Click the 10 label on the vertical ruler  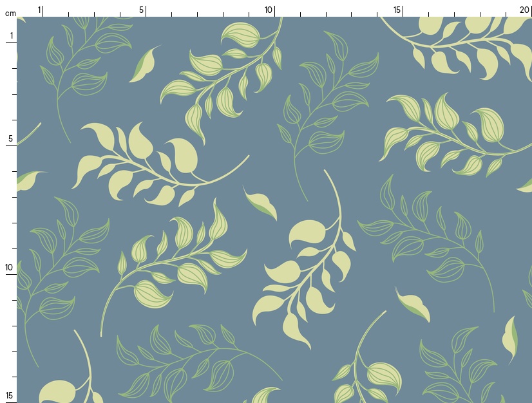10,267
